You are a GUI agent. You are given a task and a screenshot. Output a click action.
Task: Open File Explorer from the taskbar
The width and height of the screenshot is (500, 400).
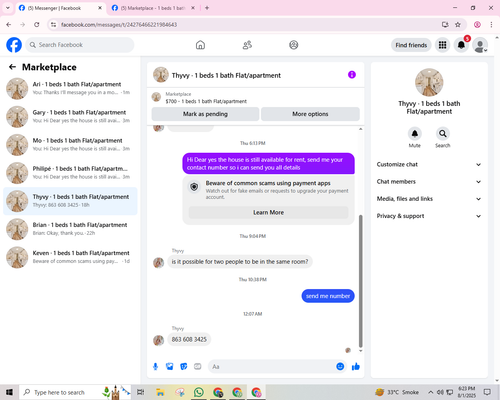[x=160, y=392]
